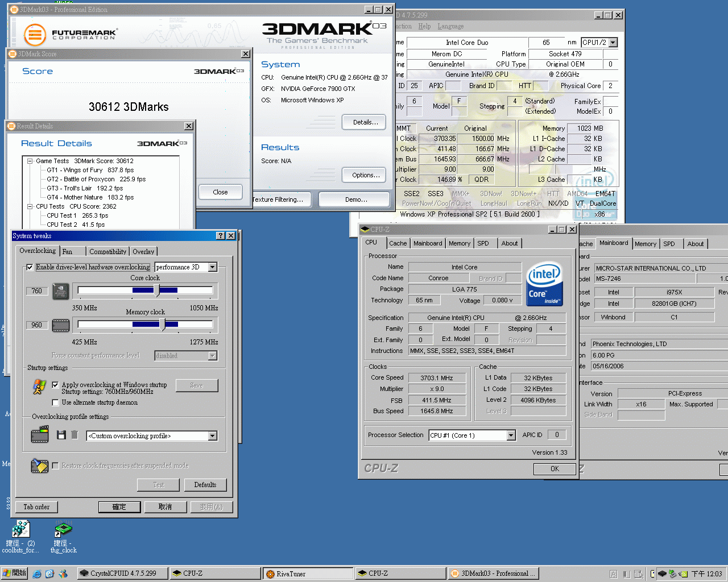Click the core clock value field showing 760
Viewport: 728px width, 582px height.
point(37,291)
